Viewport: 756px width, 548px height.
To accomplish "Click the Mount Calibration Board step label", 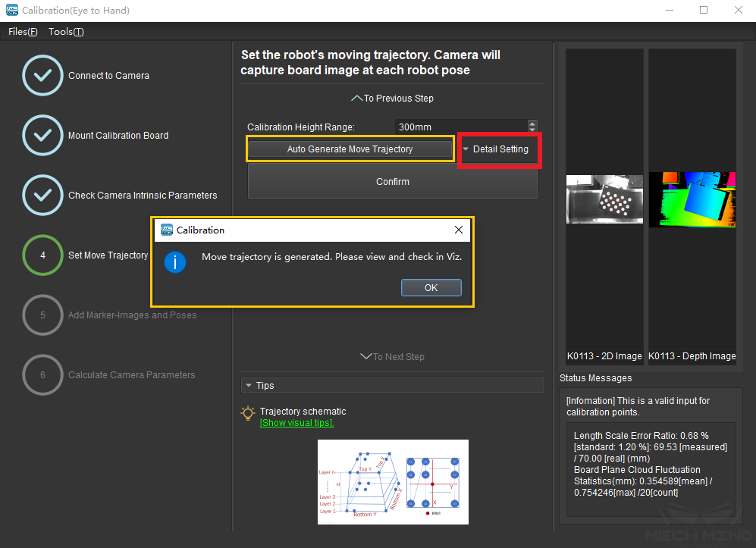I will pos(118,136).
